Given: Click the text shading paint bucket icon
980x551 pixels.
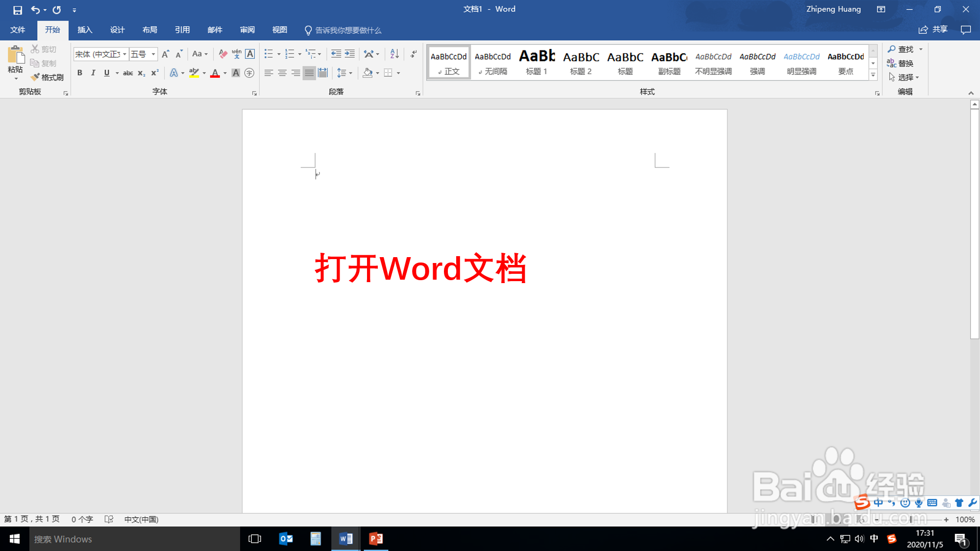Looking at the screenshot, I should [367, 73].
